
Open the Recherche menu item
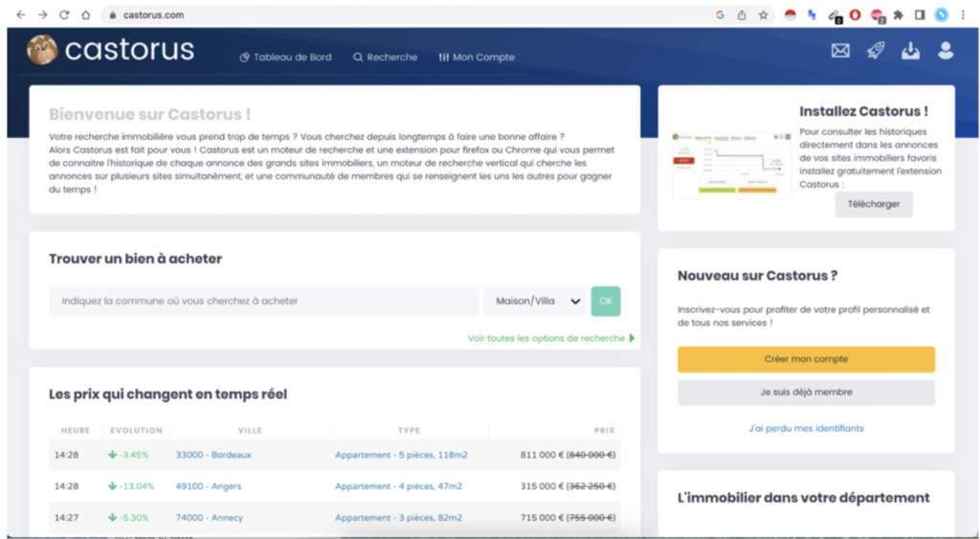tap(385, 56)
